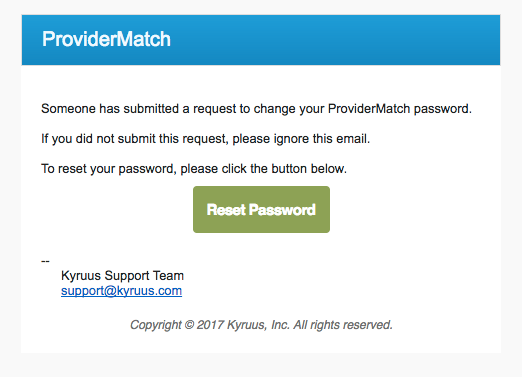Click the copyright © symbol in footer
The image size is (522, 377).
click(x=189, y=324)
